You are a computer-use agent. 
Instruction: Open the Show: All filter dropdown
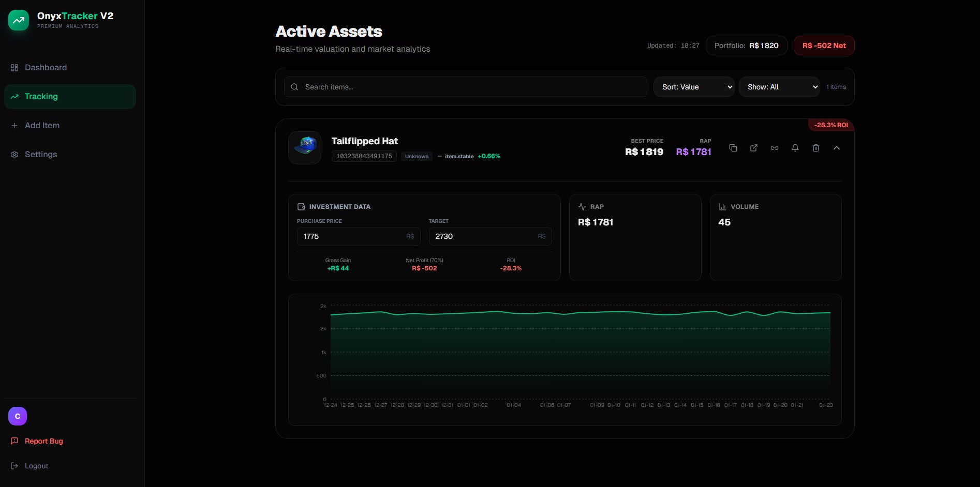[779, 87]
